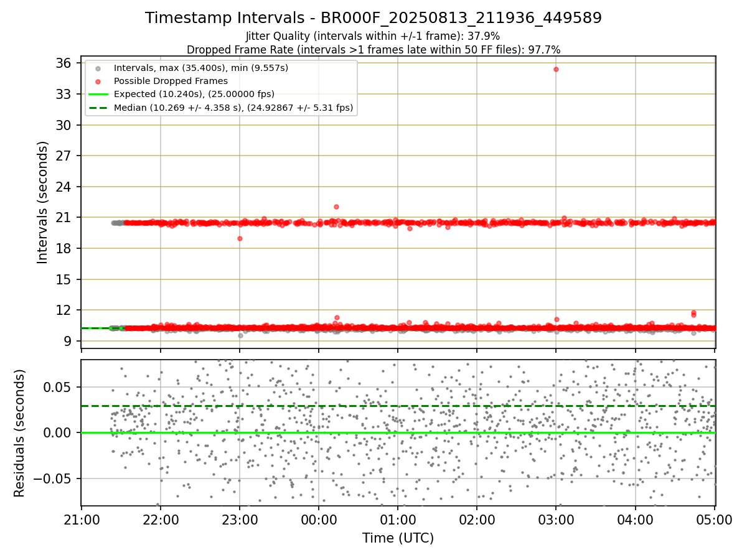Click the 'Possible Dropped Frames' legend entry
Viewport: 747px width, 560px height.
tap(171, 81)
